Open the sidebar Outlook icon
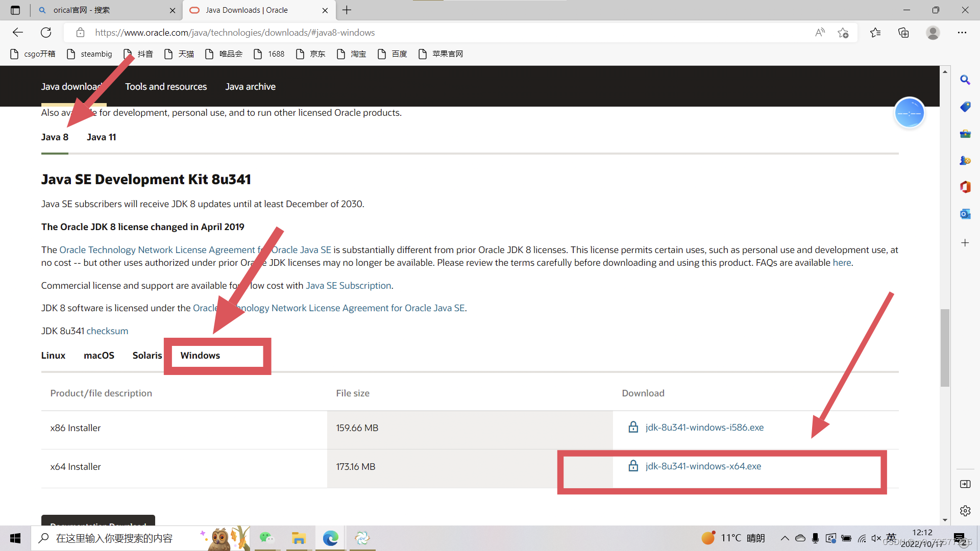The width and height of the screenshot is (980, 551). 965,214
